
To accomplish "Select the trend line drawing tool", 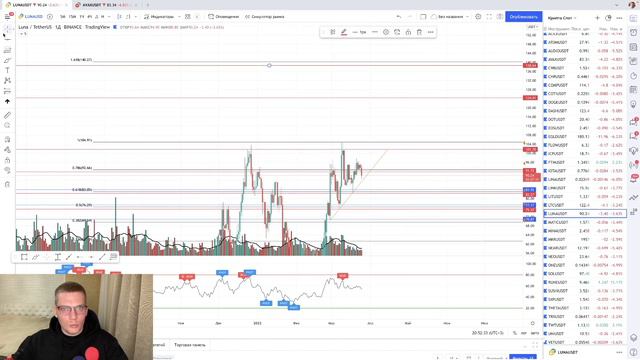I will tap(7, 40).
